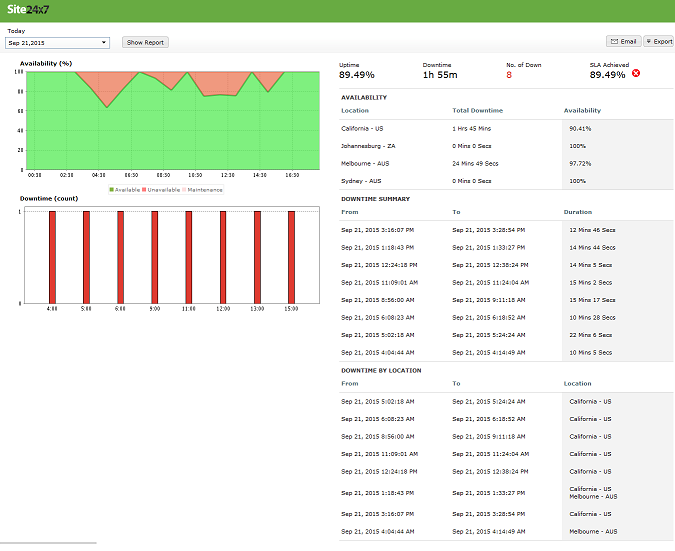Click the Availability table column header

coord(582,111)
